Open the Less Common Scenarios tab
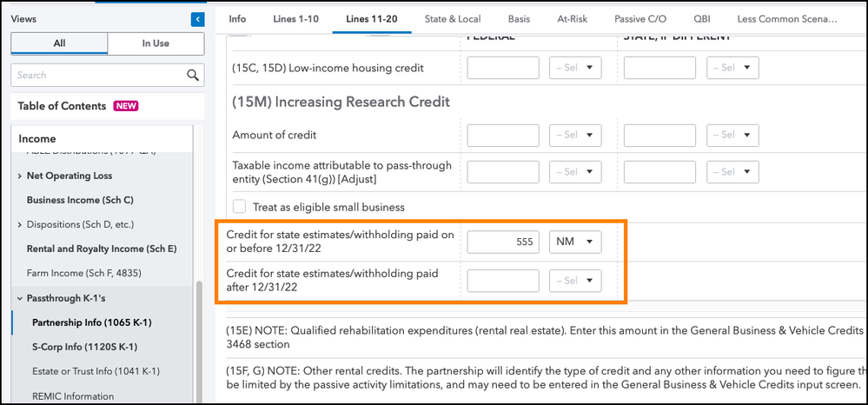Viewport: 868px width, 405px height. tap(786, 18)
